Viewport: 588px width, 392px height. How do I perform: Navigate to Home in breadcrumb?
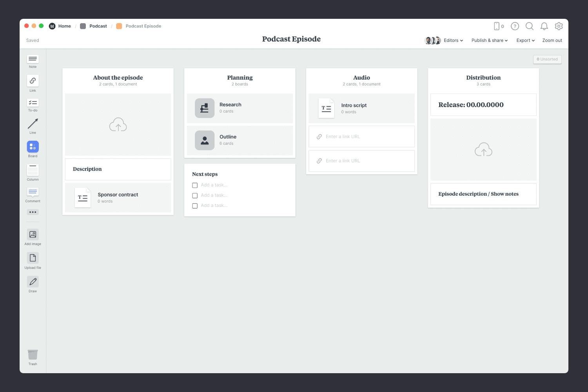64,26
